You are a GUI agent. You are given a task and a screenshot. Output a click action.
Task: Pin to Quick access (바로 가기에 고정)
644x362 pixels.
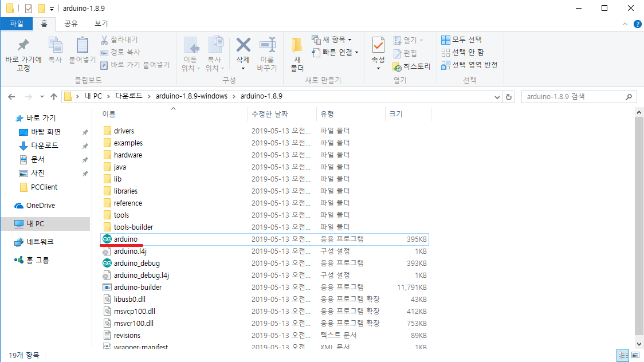click(x=23, y=55)
